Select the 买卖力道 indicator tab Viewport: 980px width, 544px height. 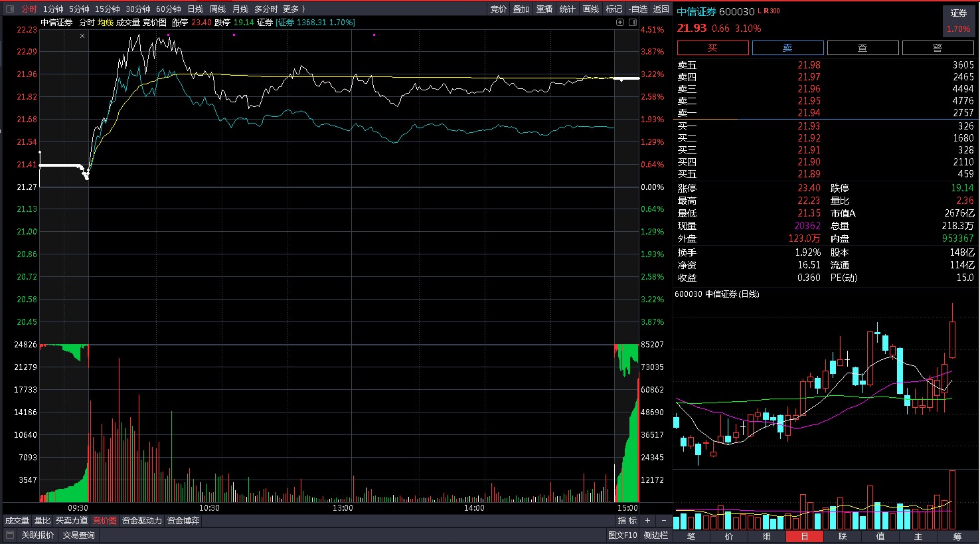(72, 521)
